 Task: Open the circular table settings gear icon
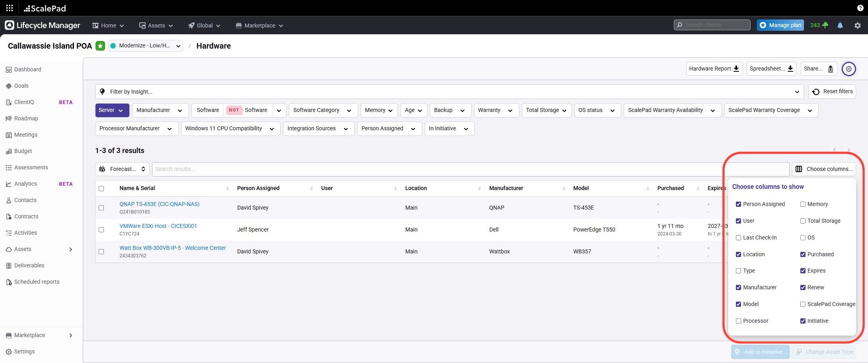pos(848,69)
